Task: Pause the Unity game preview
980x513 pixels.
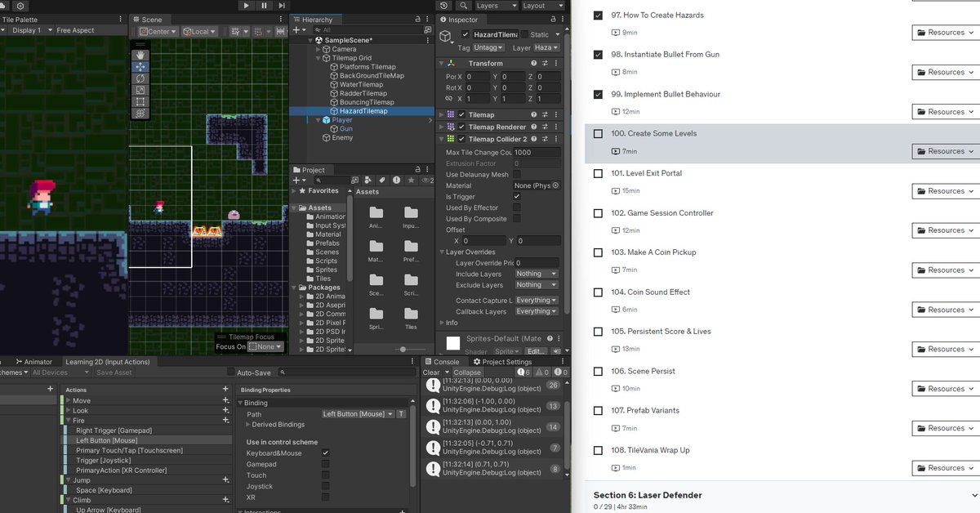Action: click(264, 6)
